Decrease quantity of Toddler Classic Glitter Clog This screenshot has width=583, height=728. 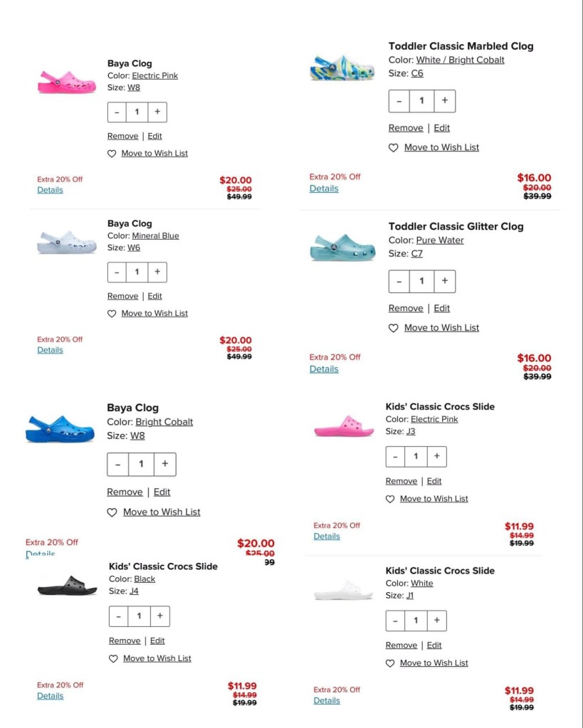coord(399,281)
